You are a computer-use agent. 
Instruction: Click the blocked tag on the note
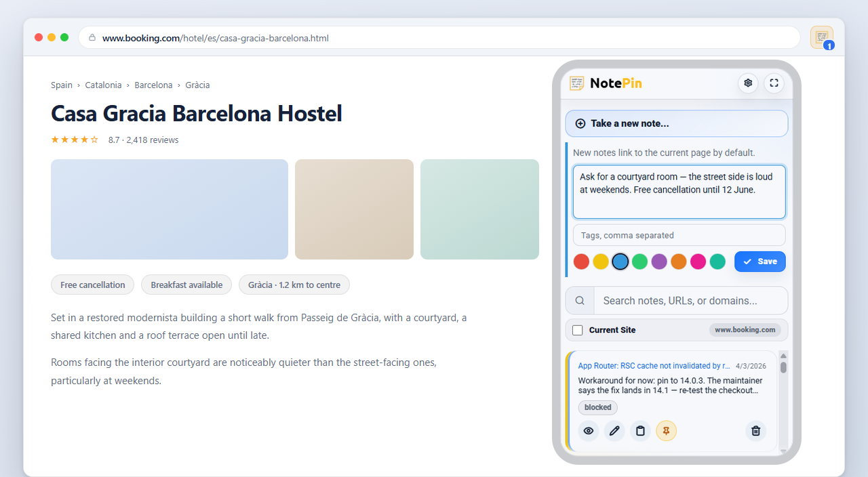[x=597, y=407]
